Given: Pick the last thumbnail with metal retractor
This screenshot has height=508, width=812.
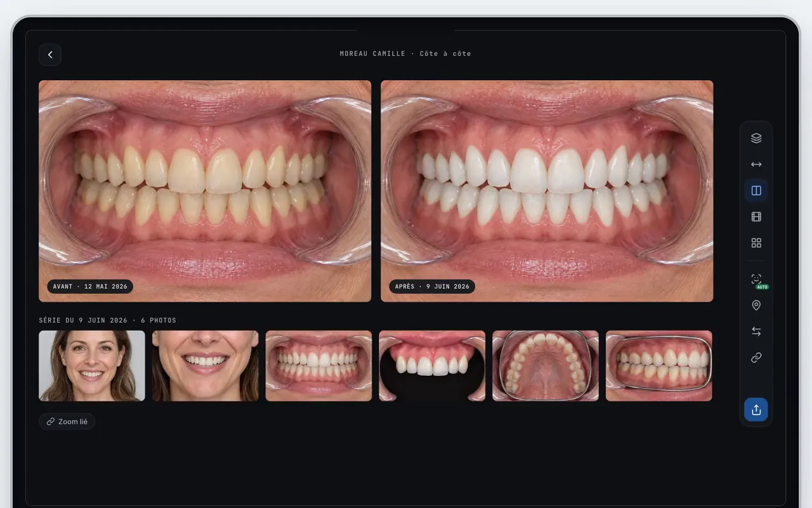Looking at the screenshot, I should tap(659, 366).
